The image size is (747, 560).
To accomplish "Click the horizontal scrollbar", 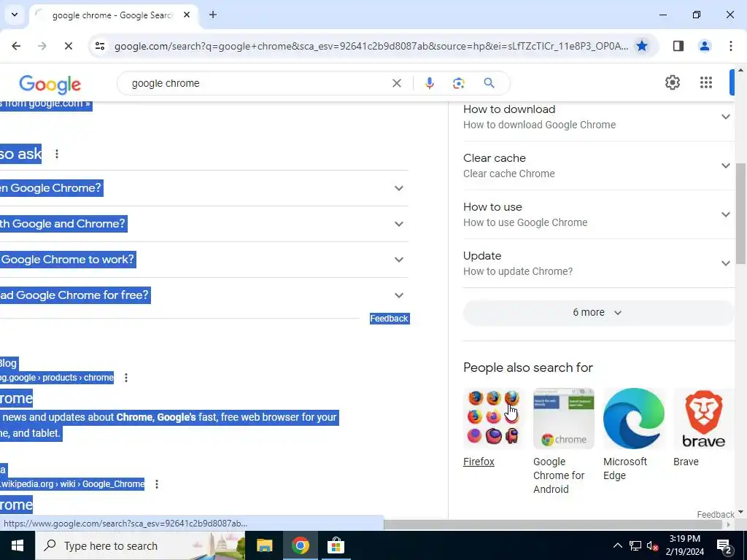I will [553, 525].
